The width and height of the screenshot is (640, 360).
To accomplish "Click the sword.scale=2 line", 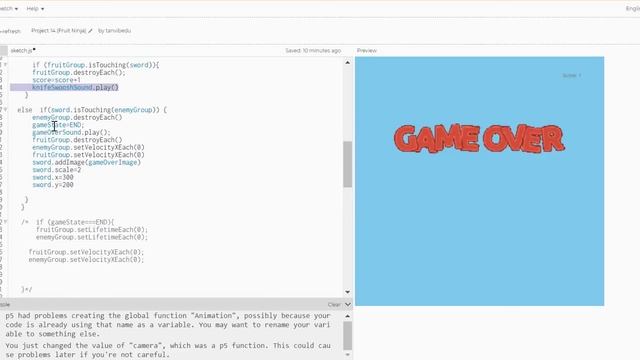I will point(57,170).
